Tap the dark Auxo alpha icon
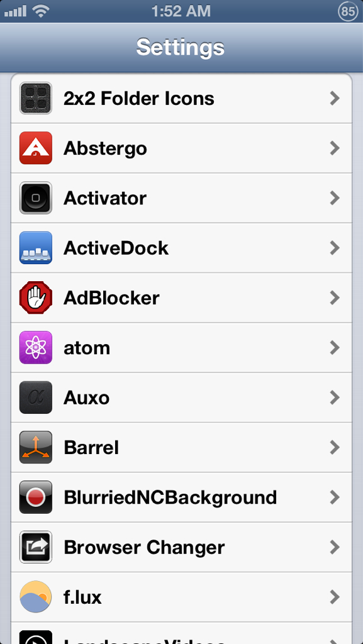 [36, 397]
